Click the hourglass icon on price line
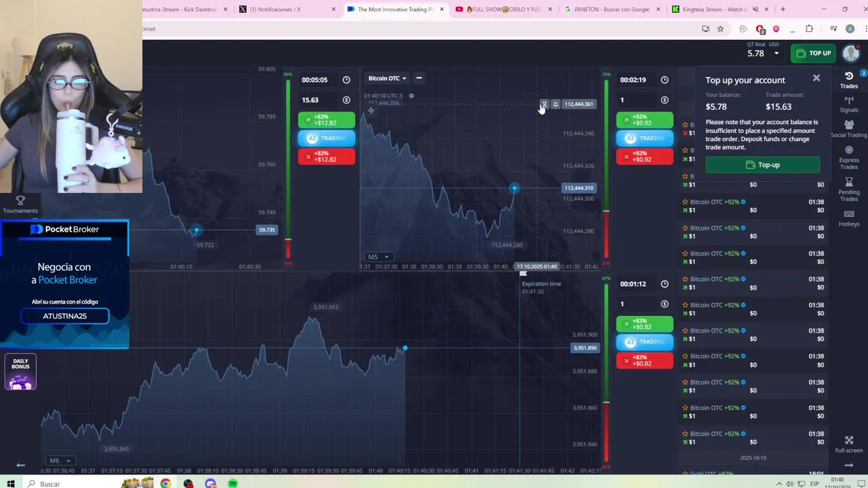Viewport: 868px width, 488px height. [544, 104]
